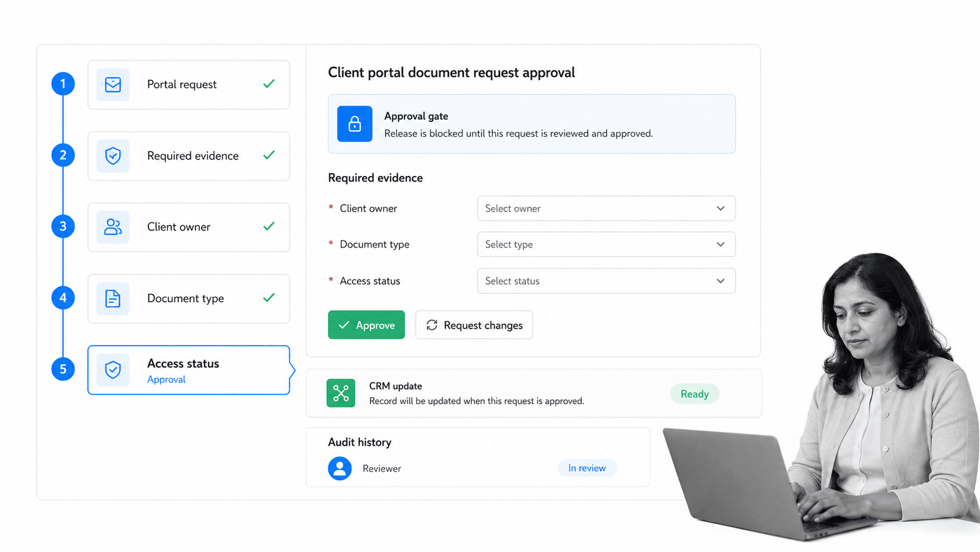Click the Reviewer avatar icon
This screenshot has width=980, height=552.
coord(340,468)
